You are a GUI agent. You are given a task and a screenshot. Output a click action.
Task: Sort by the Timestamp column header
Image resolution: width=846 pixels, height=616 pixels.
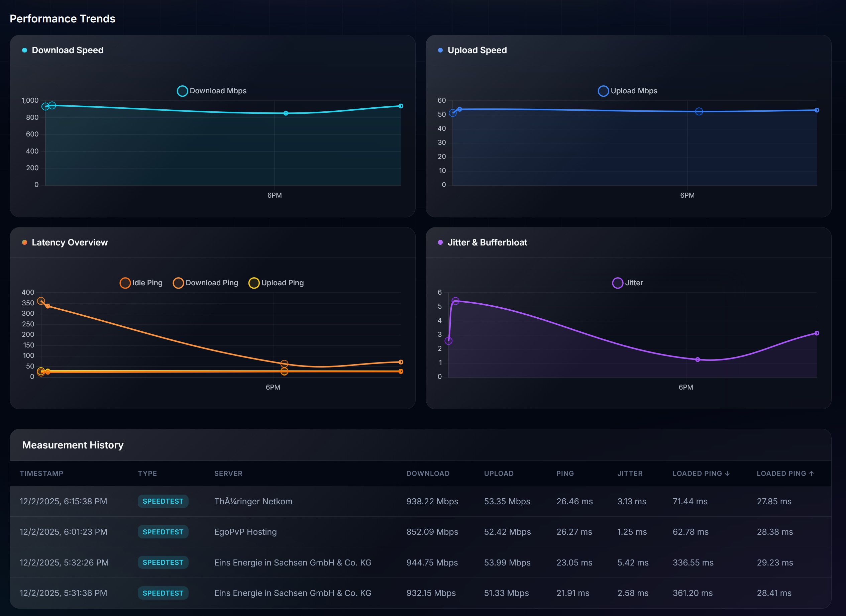pos(41,474)
